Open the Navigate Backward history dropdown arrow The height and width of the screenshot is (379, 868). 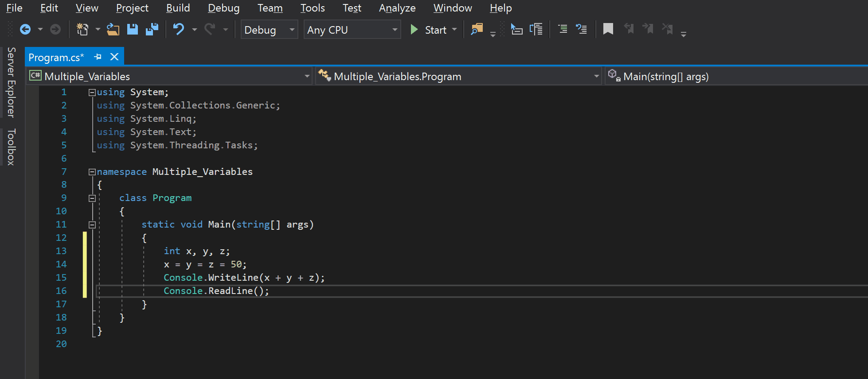pos(40,30)
